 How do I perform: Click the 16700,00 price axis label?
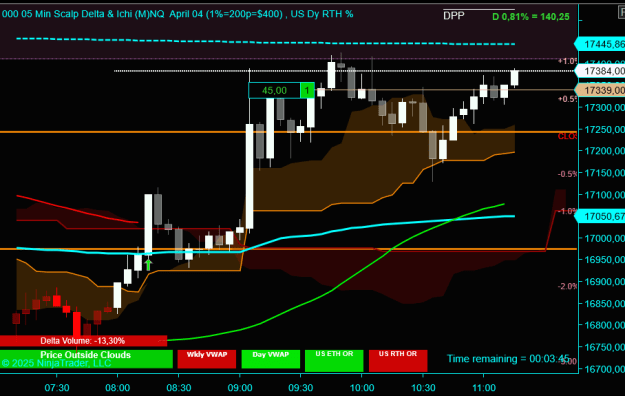click(604, 369)
